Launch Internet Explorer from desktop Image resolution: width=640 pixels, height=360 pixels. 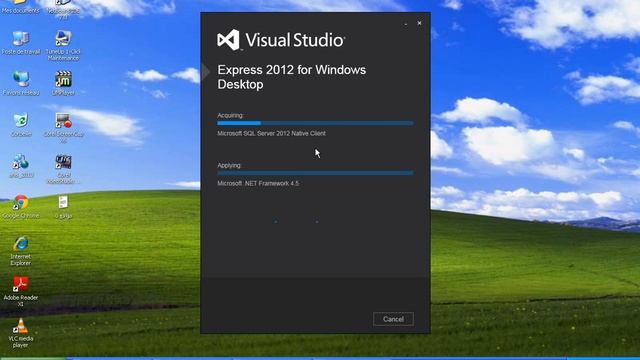(21, 251)
